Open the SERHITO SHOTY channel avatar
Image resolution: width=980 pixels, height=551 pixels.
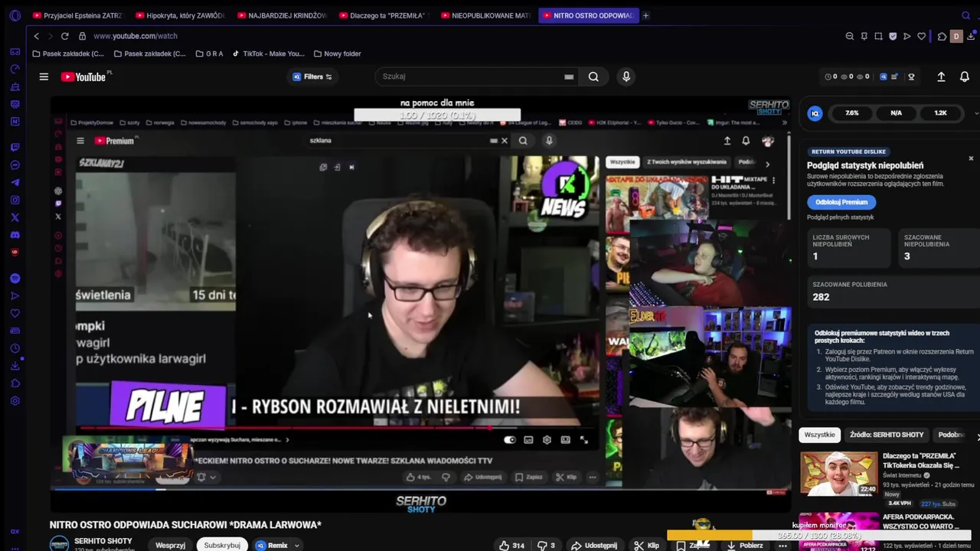(59, 544)
